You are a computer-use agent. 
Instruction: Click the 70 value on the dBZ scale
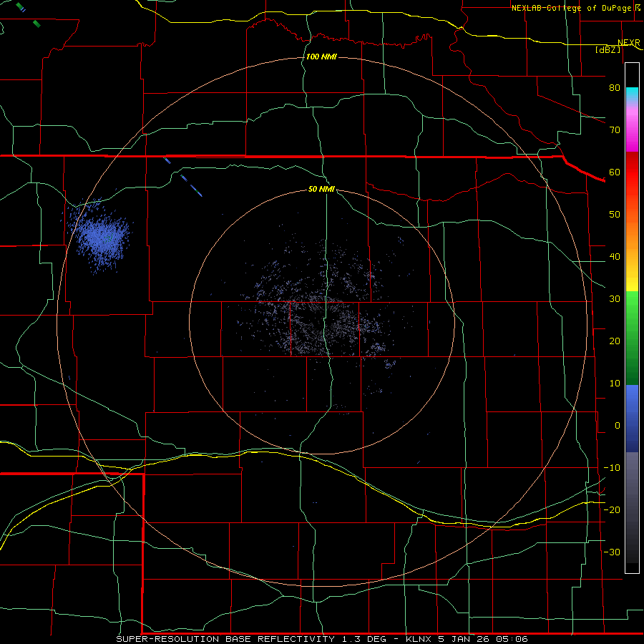pyautogui.click(x=615, y=130)
